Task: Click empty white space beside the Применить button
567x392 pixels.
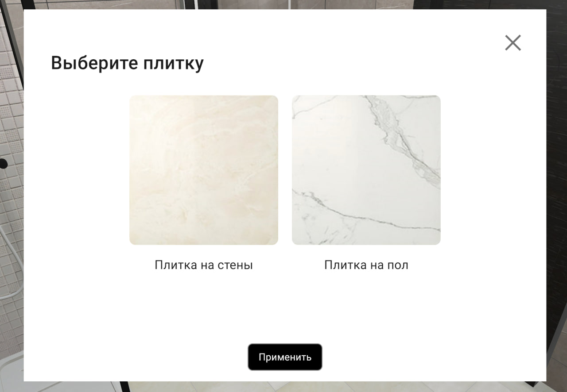Action: 399,357
